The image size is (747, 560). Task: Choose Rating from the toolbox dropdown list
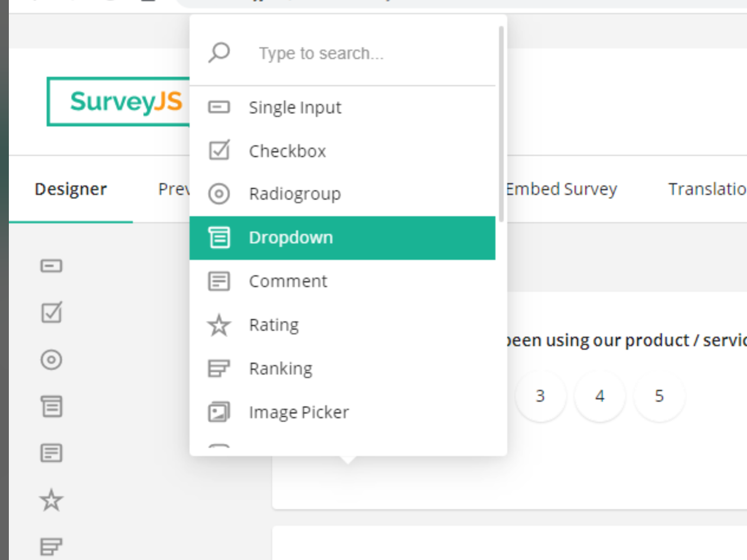click(273, 324)
